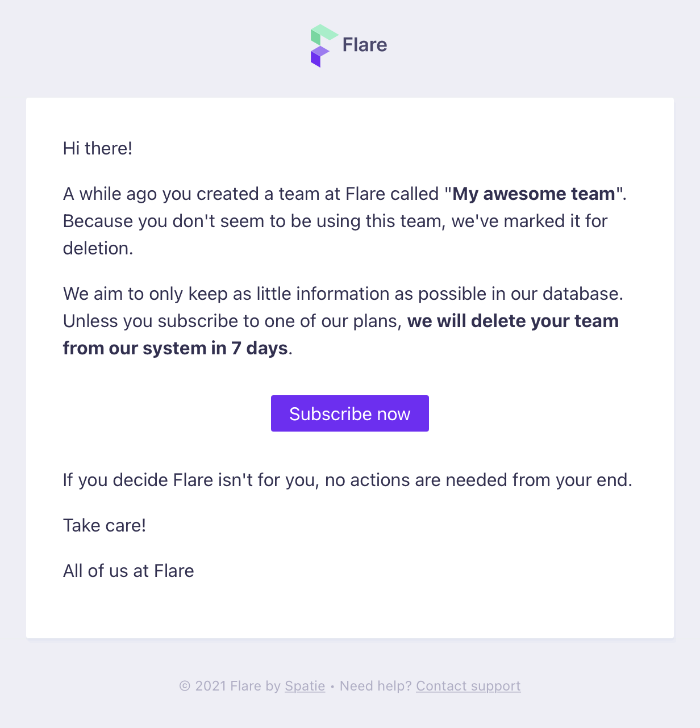This screenshot has height=728, width=700.
Task: Click the bold "My awesome team" name
Action: pyautogui.click(x=534, y=194)
